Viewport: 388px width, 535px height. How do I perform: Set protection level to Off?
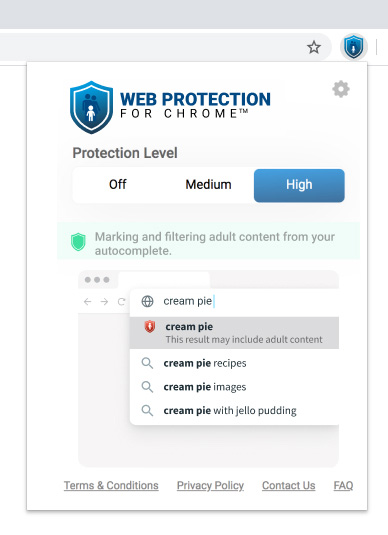(118, 185)
